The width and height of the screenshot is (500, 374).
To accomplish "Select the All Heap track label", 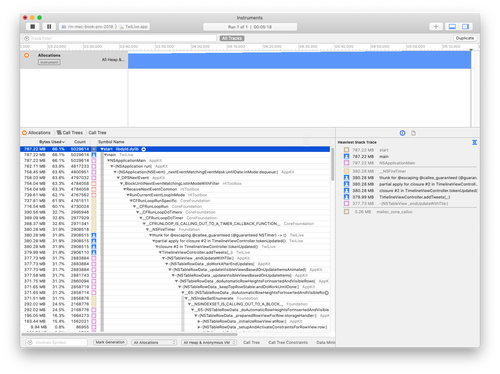I will pos(113,60).
